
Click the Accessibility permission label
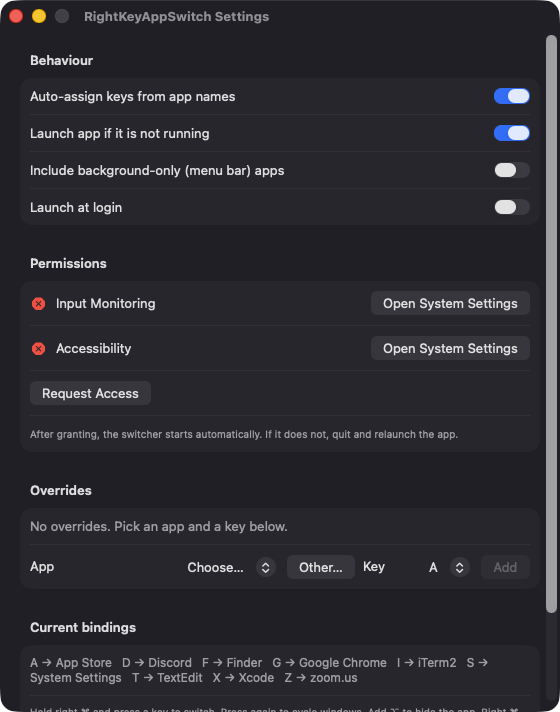pyautogui.click(x=94, y=348)
